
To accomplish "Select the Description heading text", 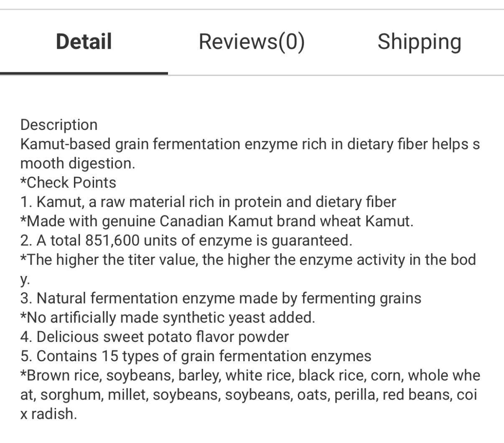I will click(x=59, y=125).
